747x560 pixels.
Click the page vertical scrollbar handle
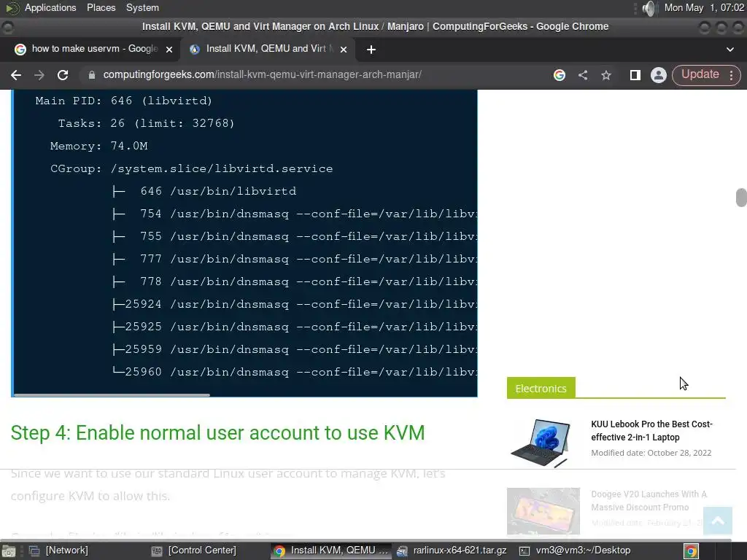point(741,198)
